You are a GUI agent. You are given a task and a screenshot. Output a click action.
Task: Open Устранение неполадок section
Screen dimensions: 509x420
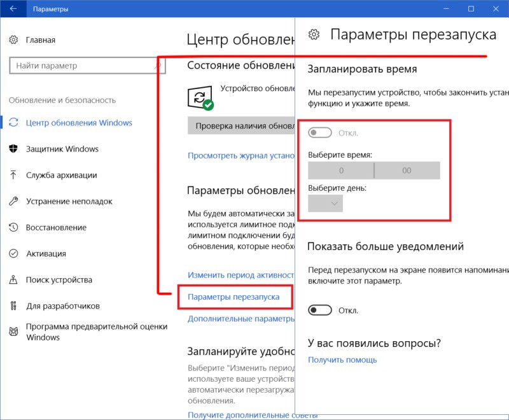69,201
